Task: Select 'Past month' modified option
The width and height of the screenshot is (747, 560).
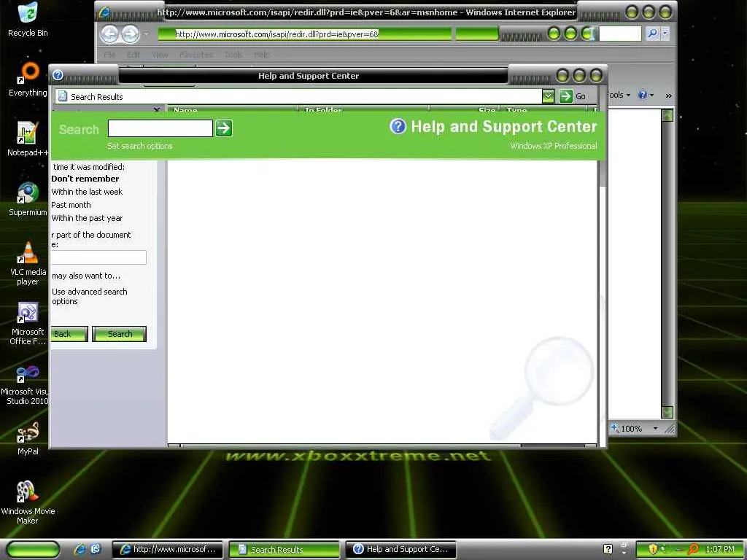Action: pyautogui.click(x=71, y=205)
